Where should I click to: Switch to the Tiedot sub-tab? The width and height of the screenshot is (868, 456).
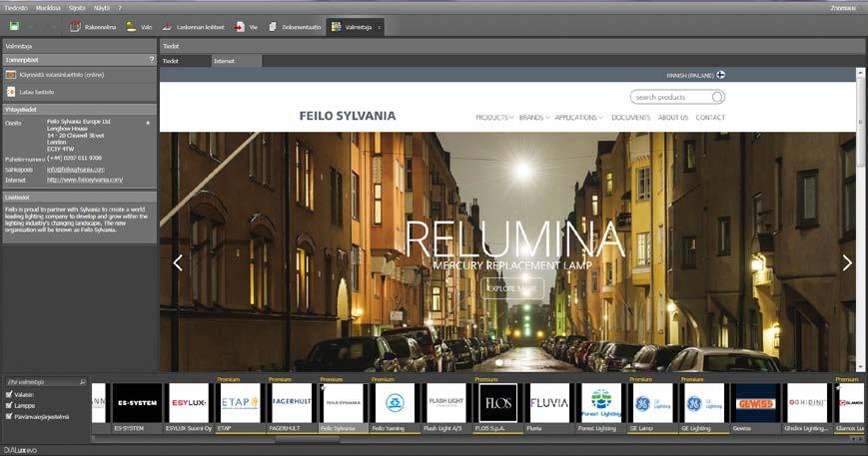point(185,61)
